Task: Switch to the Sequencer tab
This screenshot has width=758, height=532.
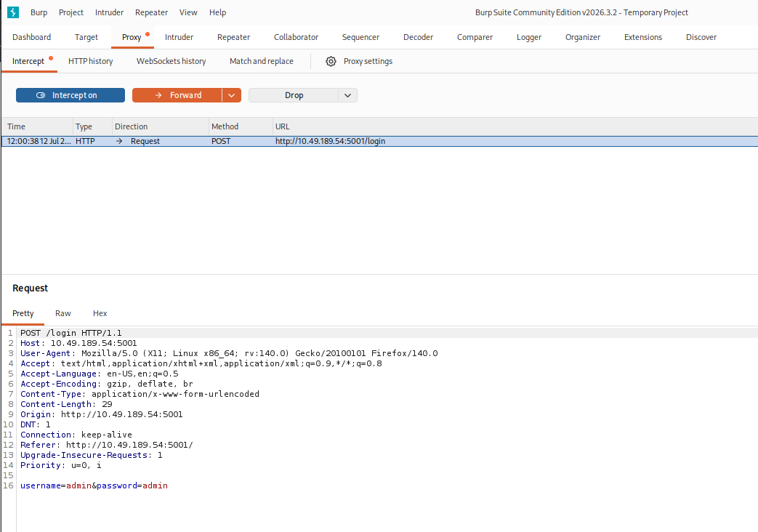Action: [x=360, y=37]
